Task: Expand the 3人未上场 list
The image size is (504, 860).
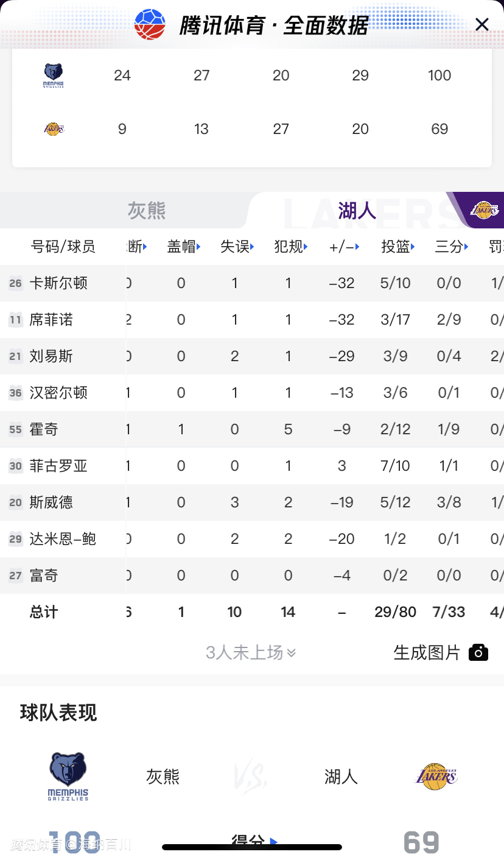Action: coord(251,652)
